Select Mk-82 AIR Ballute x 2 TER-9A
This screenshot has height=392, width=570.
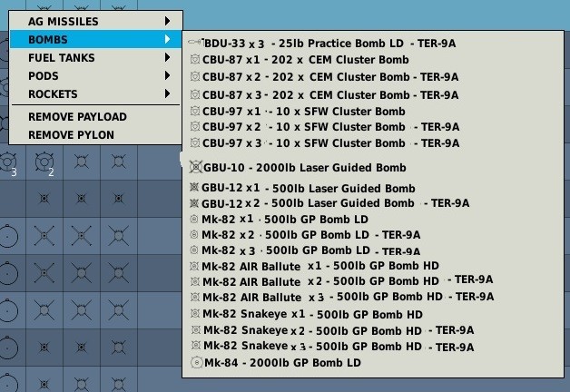click(341, 281)
